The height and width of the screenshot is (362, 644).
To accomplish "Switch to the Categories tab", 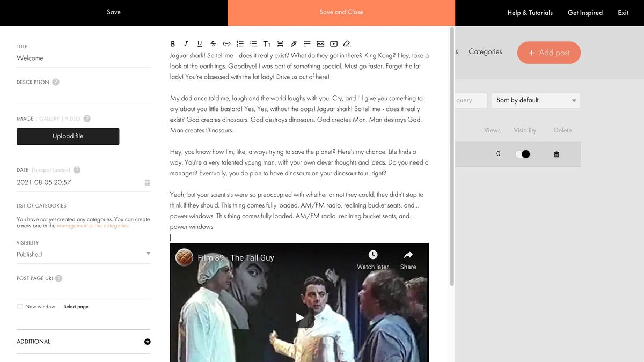I will [485, 51].
